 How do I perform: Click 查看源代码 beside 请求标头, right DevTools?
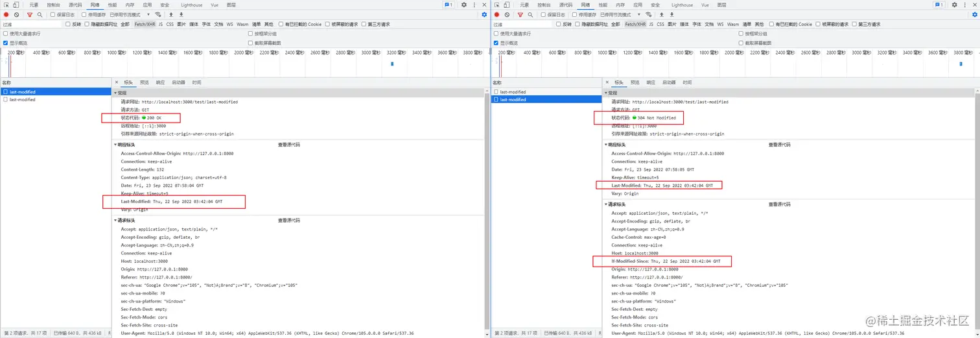780,204
